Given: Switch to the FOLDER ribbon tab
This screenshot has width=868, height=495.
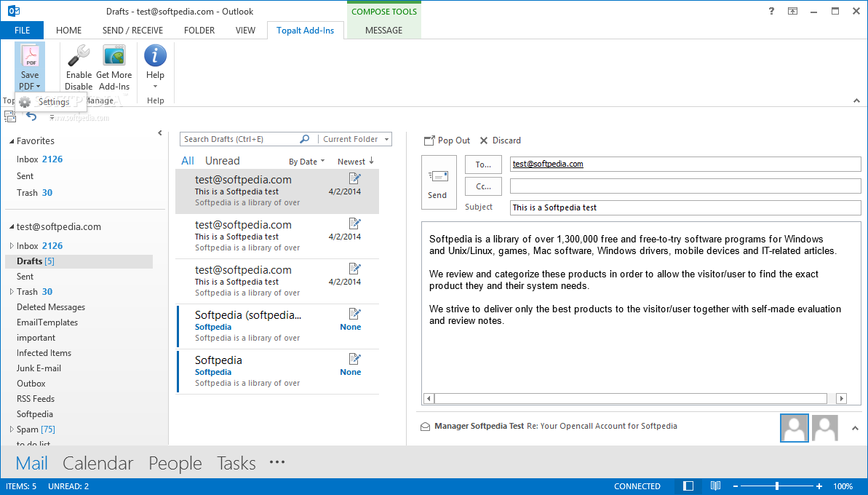Looking at the screenshot, I should click(199, 31).
